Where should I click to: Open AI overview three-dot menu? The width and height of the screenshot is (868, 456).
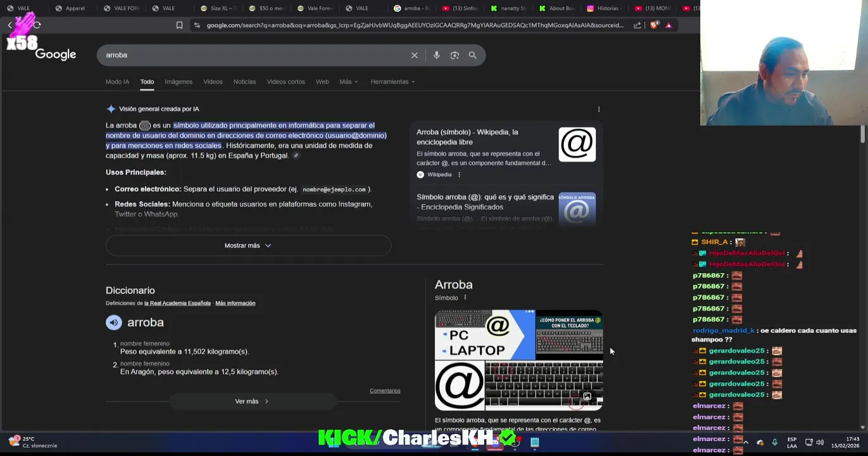click(599, 109)
